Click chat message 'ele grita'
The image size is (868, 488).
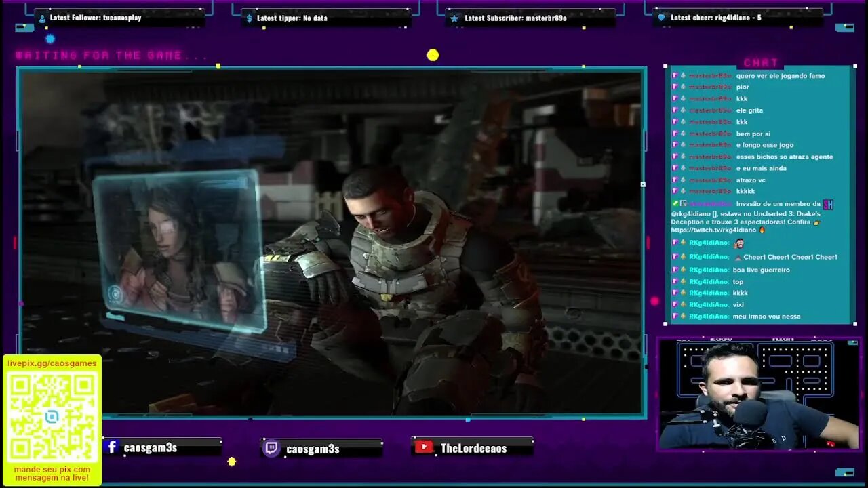(749, 110)
